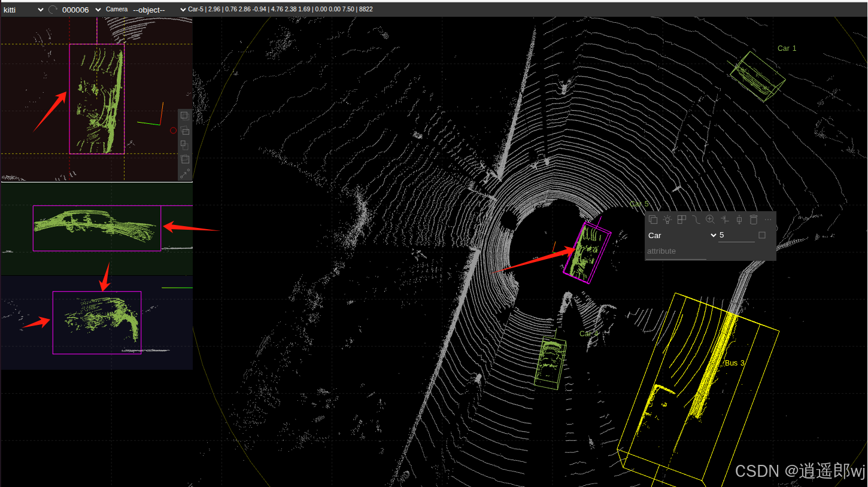868x487 pixels.
Task: Click the rear-view sub-panel of Car 5
Action: 96,322
